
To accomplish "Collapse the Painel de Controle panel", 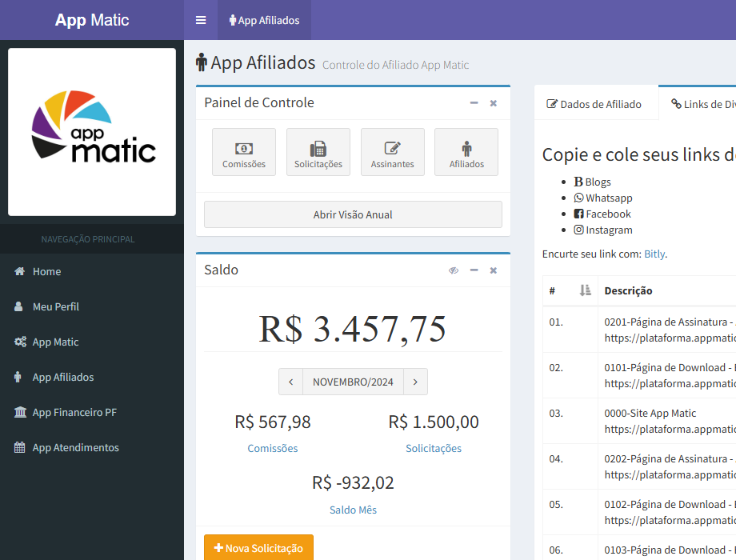I will point(475,103).
